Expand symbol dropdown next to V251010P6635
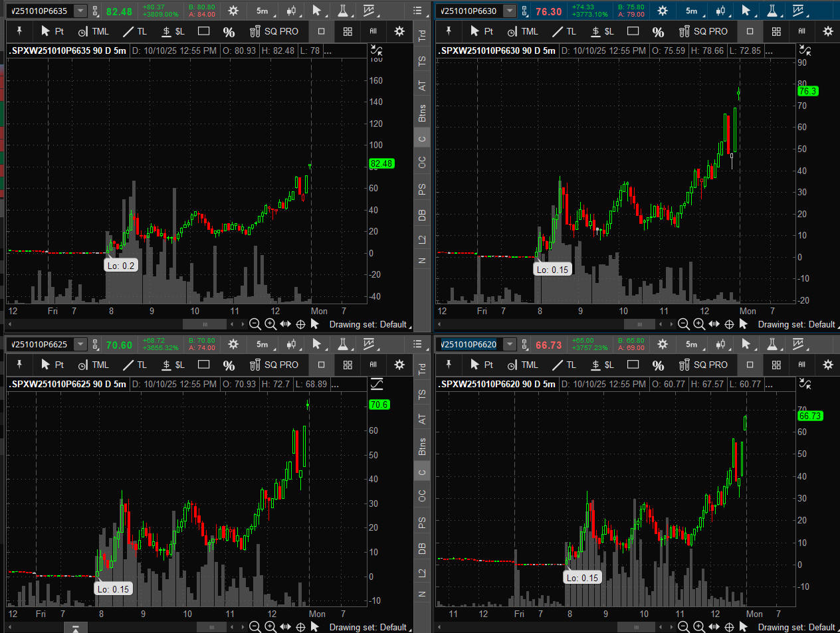The image size is (840, 633). 80,11
